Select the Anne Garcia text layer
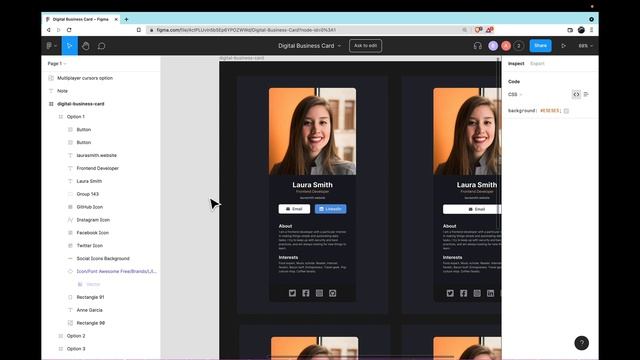 89,310
